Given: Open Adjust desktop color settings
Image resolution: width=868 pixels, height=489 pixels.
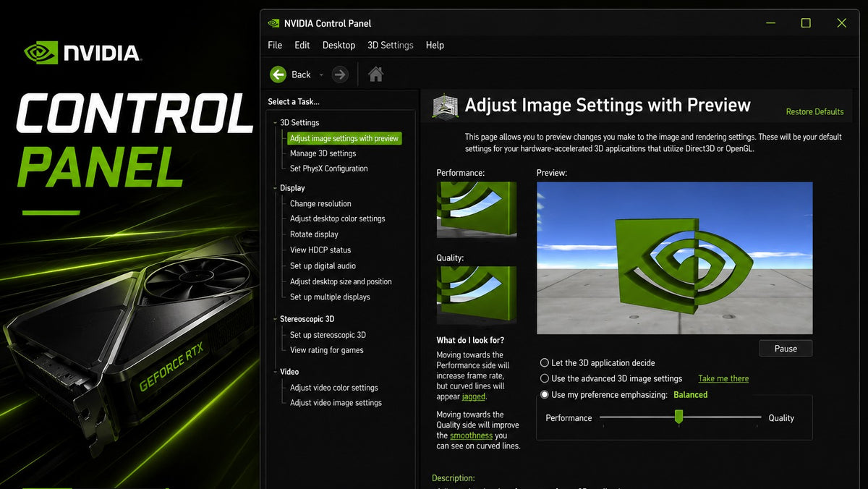Looking at the screenshot, I should (337, 218).
